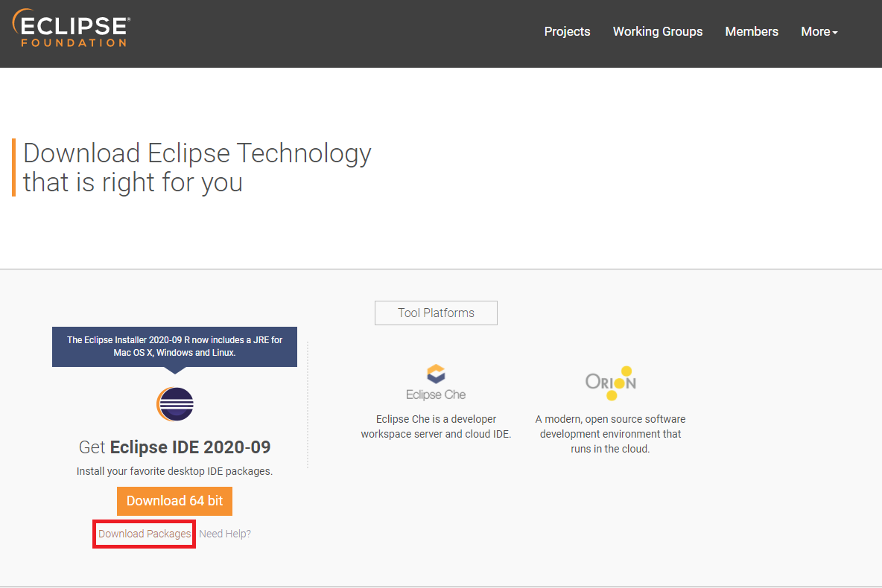The image size is (882, 588).
Task: Click the Eclipse Che logo
Action: point(436,383)
